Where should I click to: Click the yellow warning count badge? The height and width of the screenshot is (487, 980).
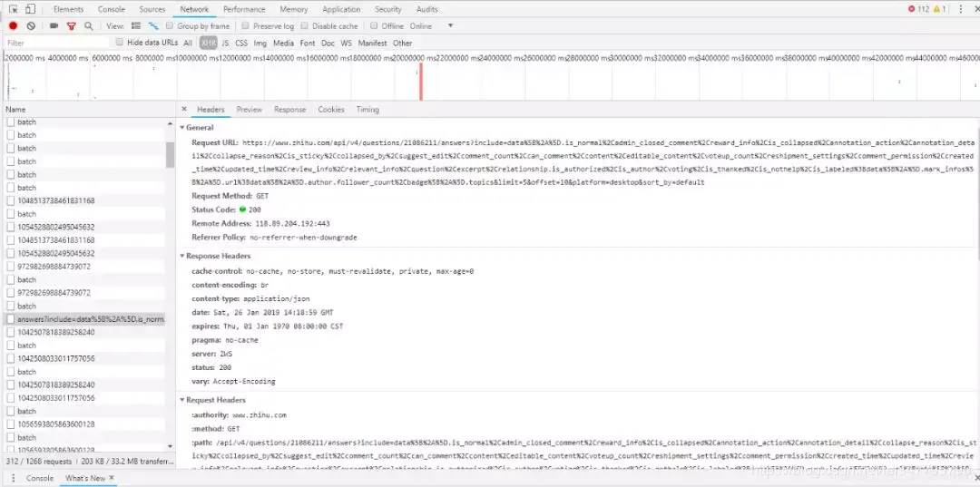[939, 9]
